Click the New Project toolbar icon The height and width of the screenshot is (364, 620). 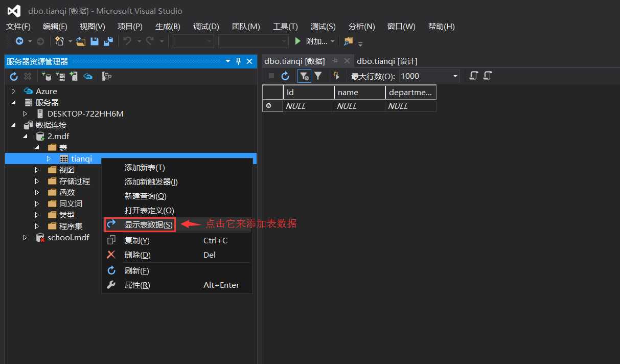(60, 41)
